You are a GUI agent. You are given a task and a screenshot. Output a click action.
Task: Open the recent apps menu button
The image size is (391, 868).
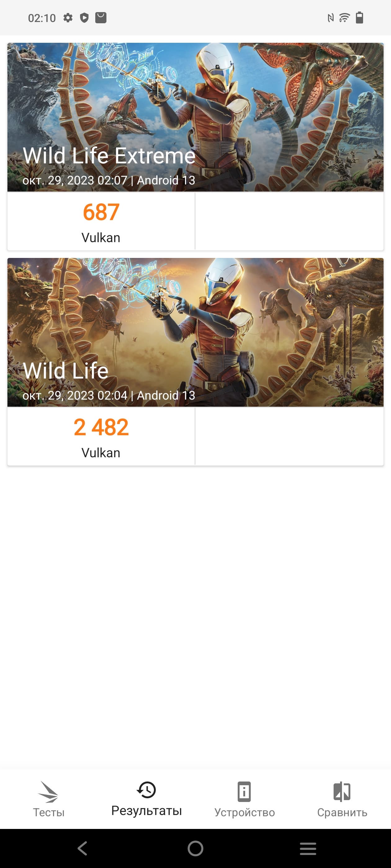pos(308,848)
